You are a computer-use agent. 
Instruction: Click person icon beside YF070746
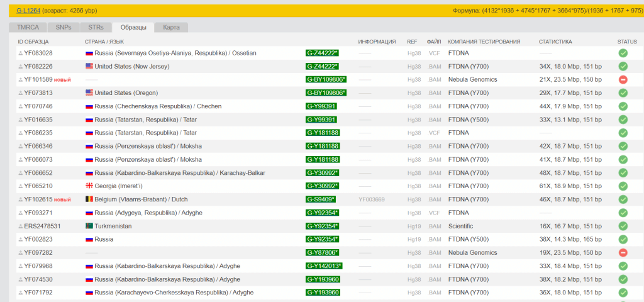coord(20,106)
